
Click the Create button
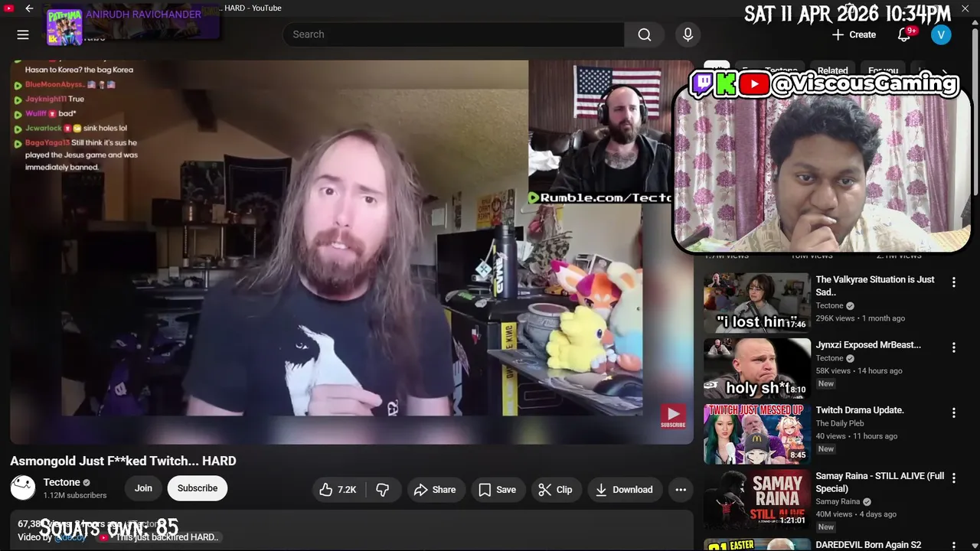[x=854, y=34]
